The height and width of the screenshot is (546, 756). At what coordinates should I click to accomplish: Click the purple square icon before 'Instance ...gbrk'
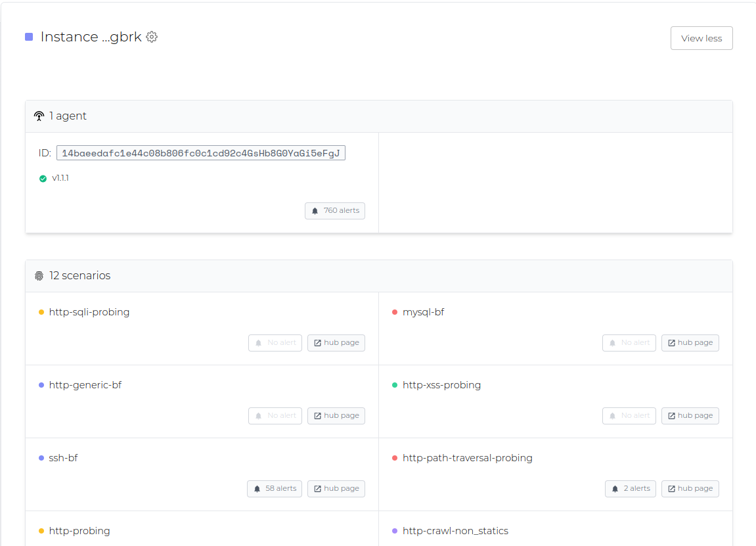tap(28, 37)
